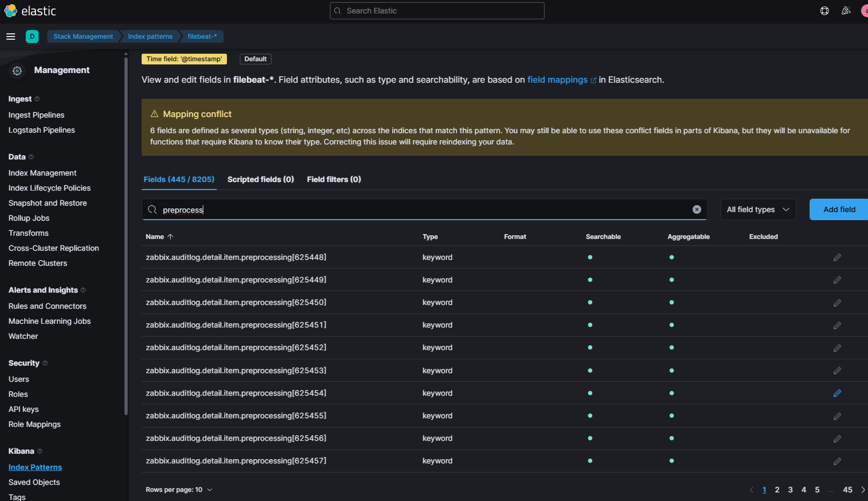
Task: Open API keys under Security
Action: pos(24,409)
